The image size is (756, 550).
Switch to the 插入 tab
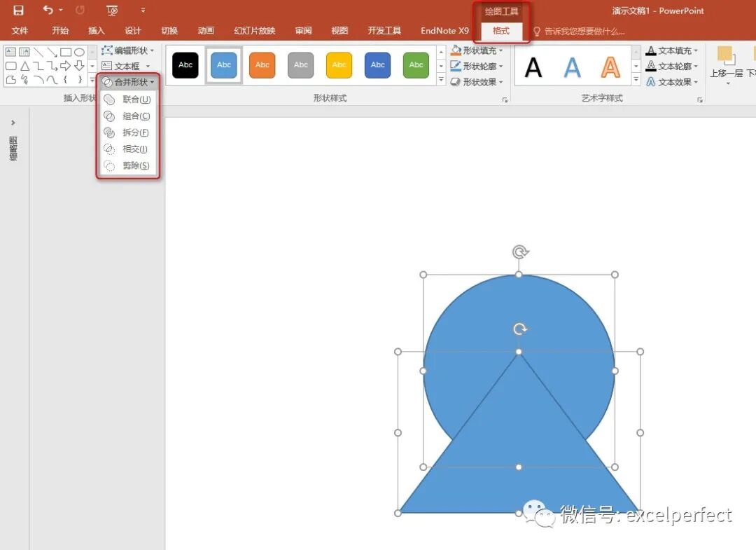(x=97, y=31)
